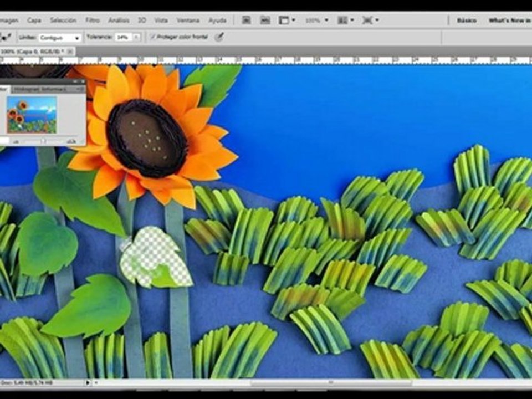Click the Navigator zoom slider handle
This screenshot has width=532, height=399.
43,141
